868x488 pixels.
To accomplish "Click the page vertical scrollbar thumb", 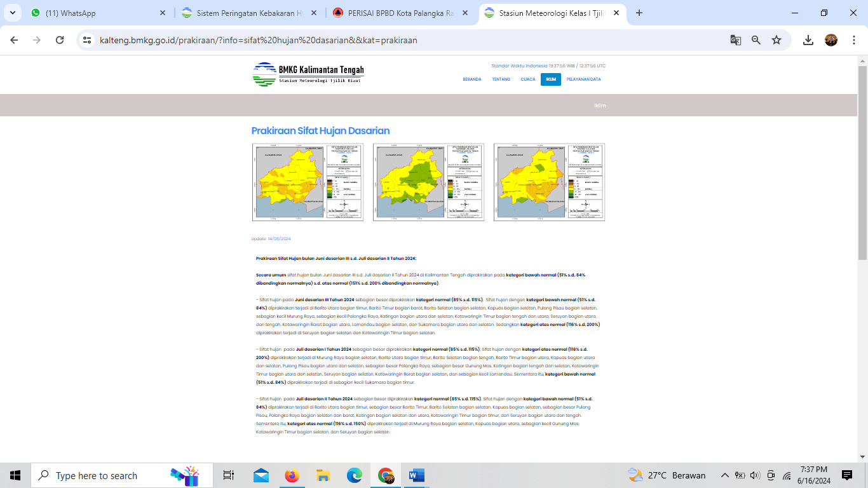I will pyautogui.click(x=862, y=163).
